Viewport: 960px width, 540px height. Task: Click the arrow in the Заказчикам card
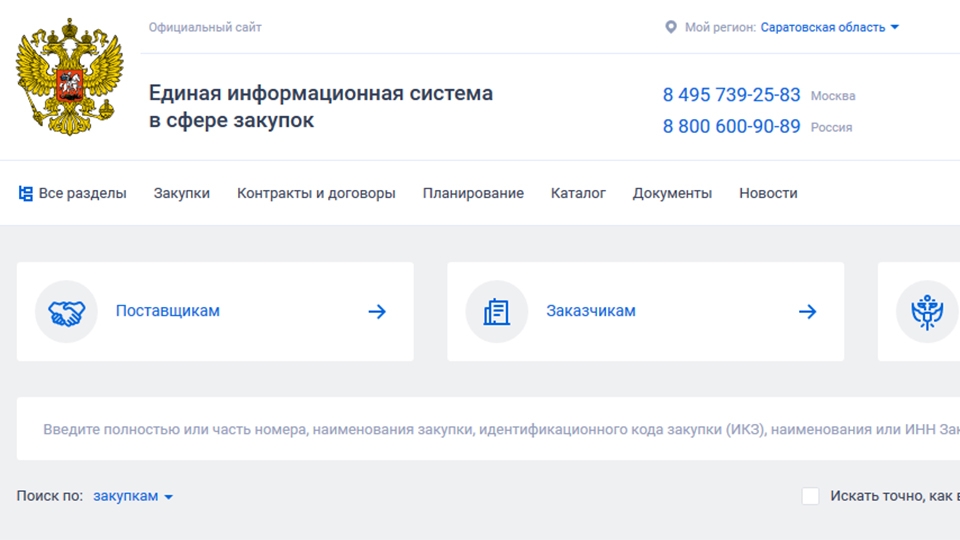808,312
